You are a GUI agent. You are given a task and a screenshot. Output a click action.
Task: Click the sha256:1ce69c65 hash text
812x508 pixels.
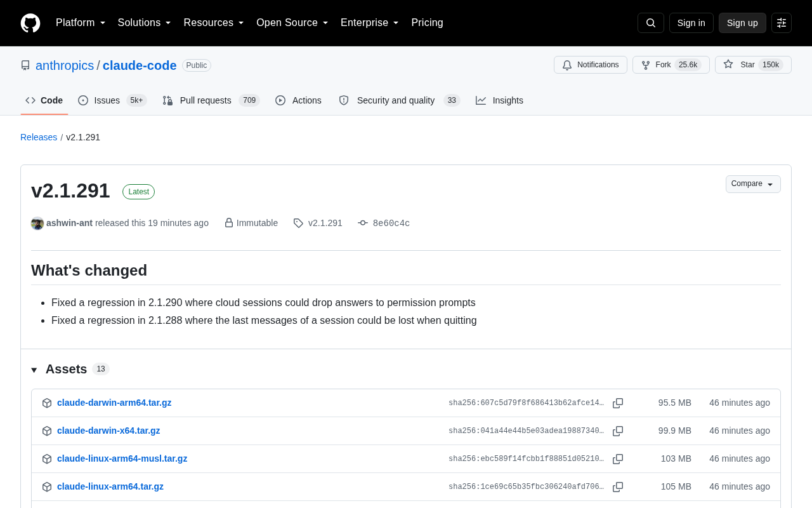(527, 487)
